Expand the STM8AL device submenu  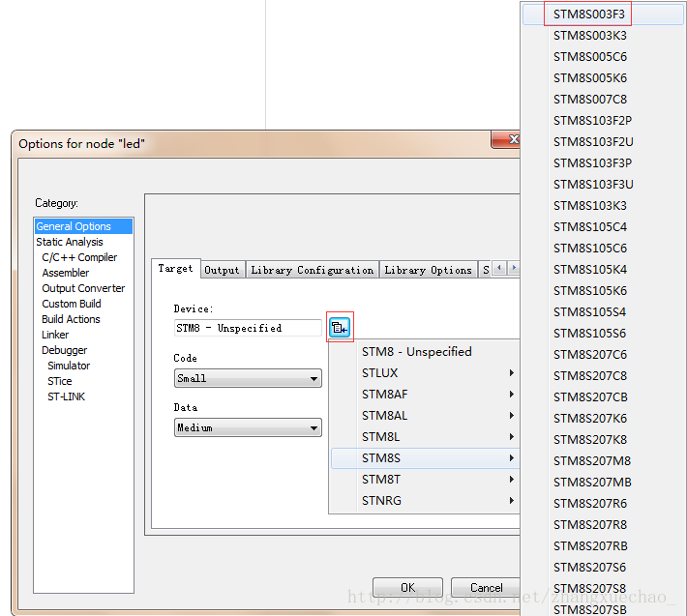pyautogui.click(x=425, y=416)
